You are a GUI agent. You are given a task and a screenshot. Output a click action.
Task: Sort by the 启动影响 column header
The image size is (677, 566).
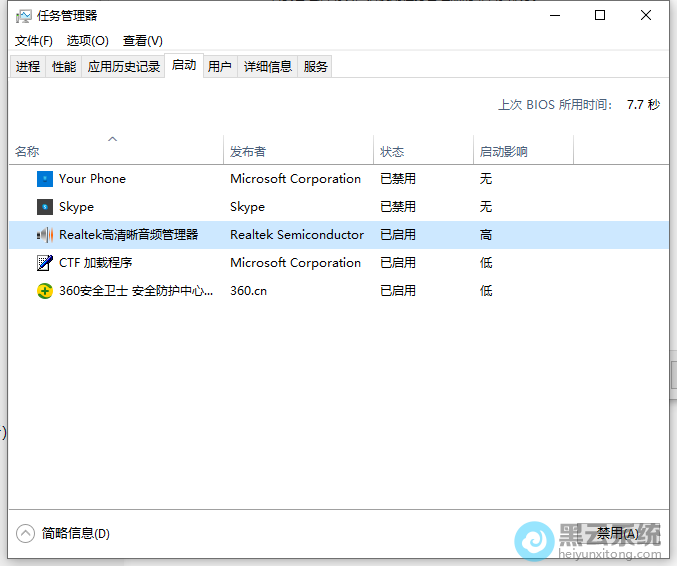pos(503,152)
